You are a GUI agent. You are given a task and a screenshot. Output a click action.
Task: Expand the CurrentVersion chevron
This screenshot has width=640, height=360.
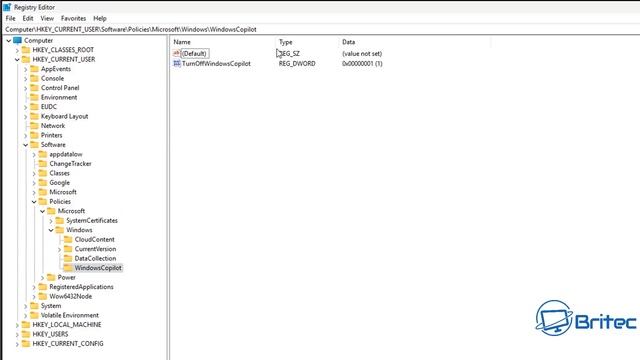pos(60,249)
